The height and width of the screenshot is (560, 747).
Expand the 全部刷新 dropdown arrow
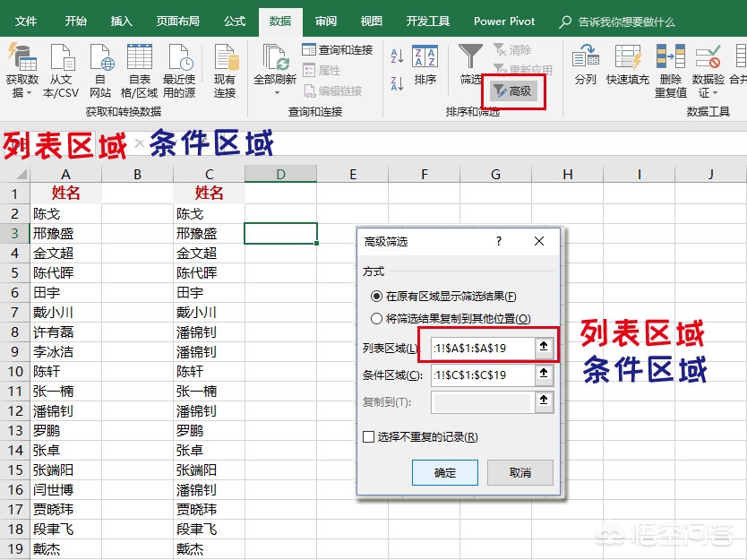pyautogui.click(x=276, y=93)
